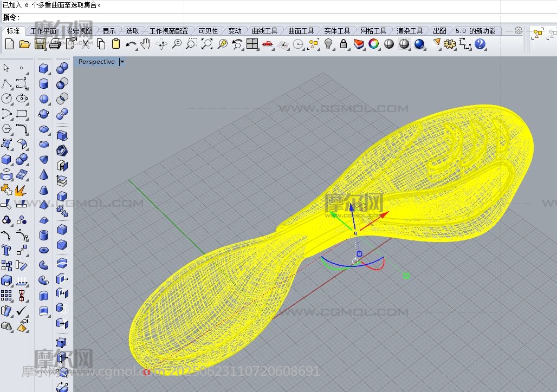Open options with the gear-lock icon
Image resolution: width=557 pixels, height=392 pixels.
point(450,44)
